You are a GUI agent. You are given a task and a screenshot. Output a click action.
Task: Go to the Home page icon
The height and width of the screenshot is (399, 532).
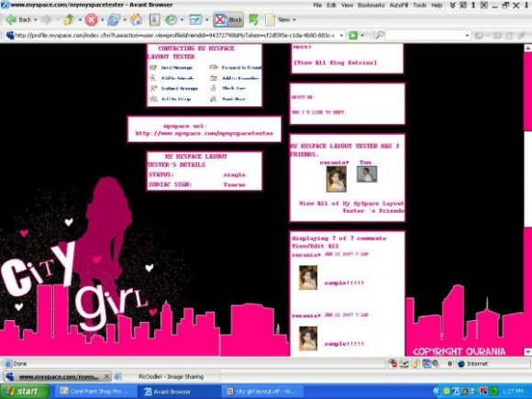pos(136,19)
